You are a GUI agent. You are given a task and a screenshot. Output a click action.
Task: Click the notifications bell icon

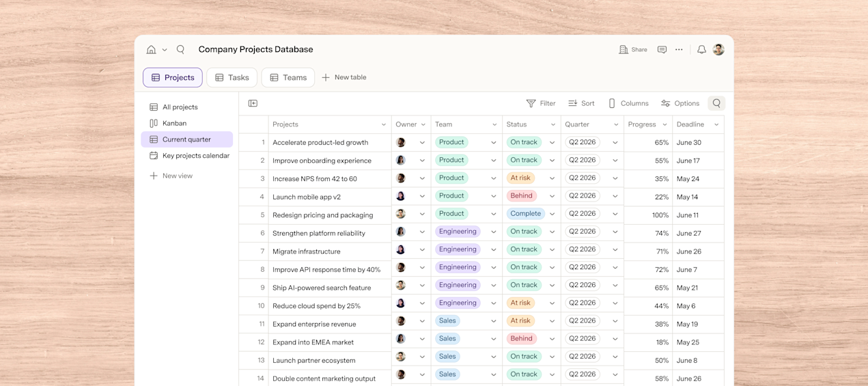click(x=701, y=49)
